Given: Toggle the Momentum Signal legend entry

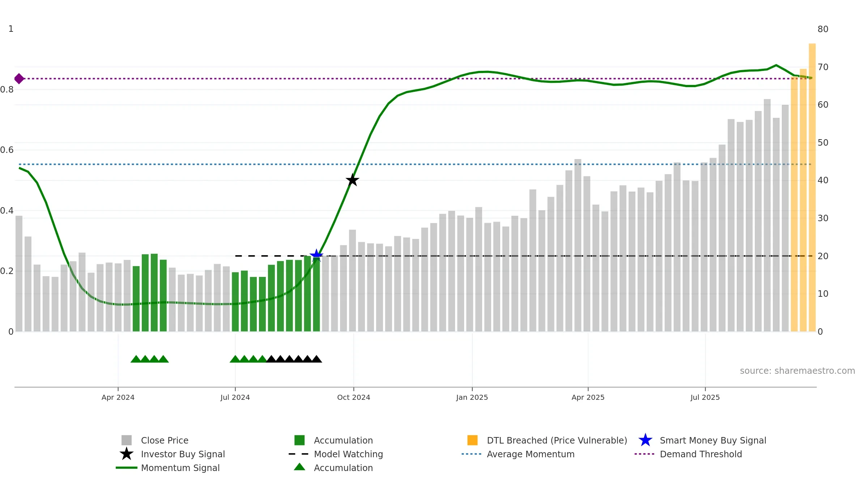Looking at the screenshot, I should (180, 468).
